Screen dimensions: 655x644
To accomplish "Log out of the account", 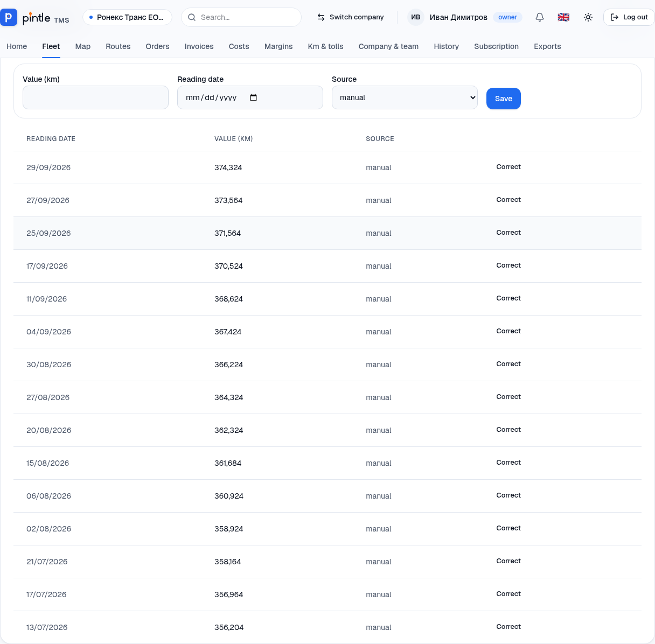I will point(629,17).
